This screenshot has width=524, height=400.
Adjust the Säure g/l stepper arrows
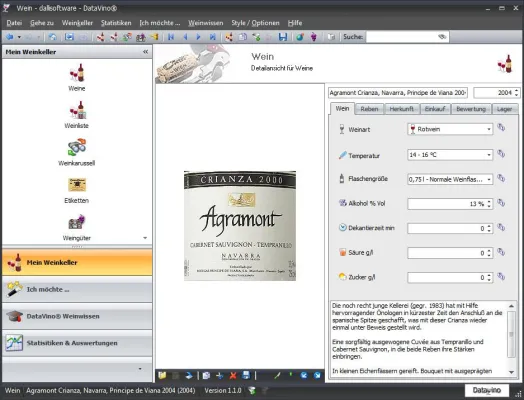(x=489, y=253)
